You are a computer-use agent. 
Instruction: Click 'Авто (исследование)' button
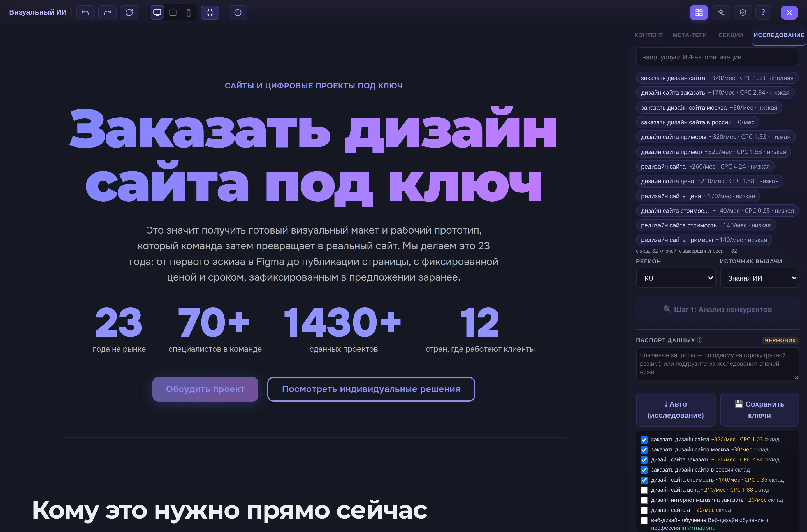(x=676, y=410)
